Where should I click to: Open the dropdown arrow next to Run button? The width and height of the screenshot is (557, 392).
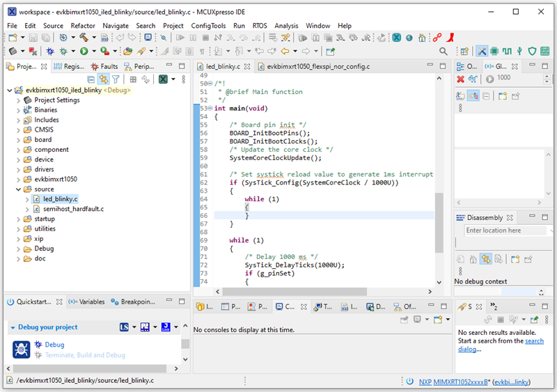click(94, 52)
